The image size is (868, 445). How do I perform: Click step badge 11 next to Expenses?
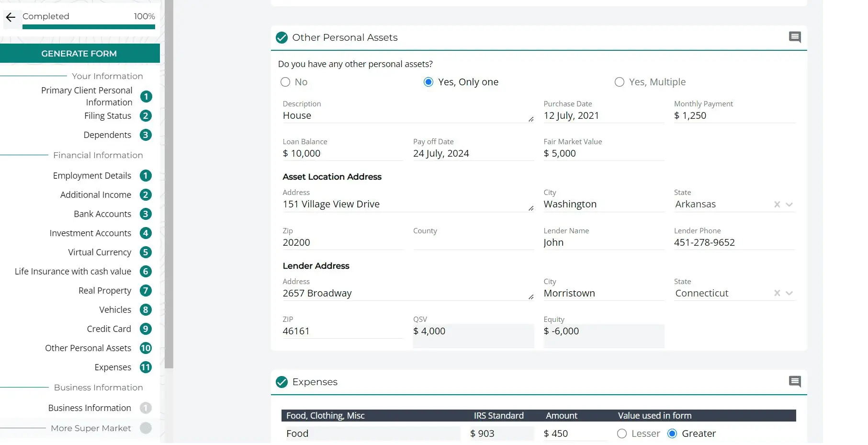[146, 367]
